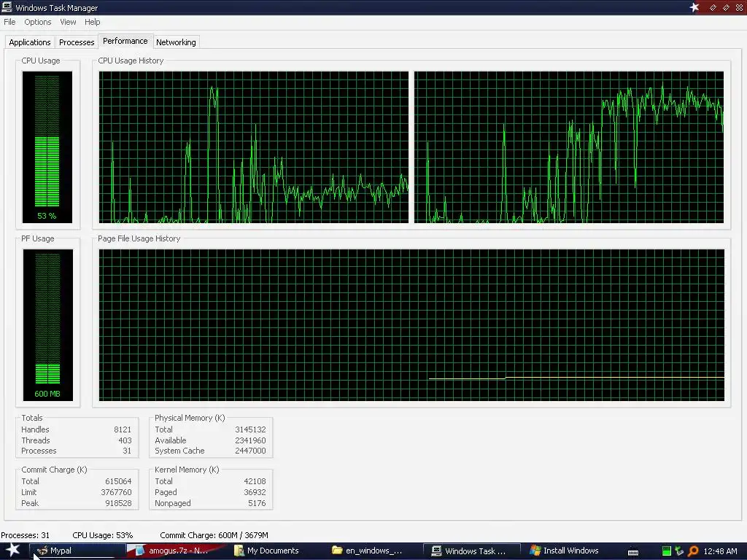The image size is (747, 560).
Task: Switch to the Applications tab
Action: (29, 42)
